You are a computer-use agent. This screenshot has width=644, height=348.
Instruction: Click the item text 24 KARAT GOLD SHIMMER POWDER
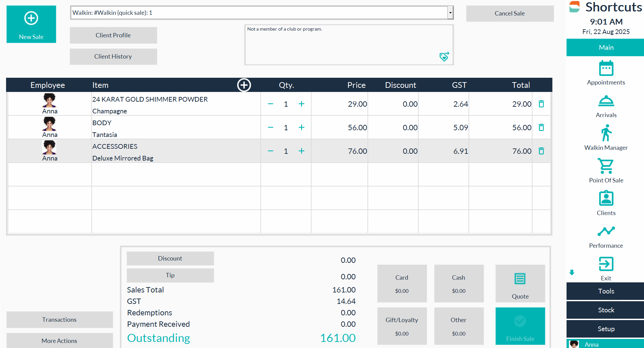150,99
